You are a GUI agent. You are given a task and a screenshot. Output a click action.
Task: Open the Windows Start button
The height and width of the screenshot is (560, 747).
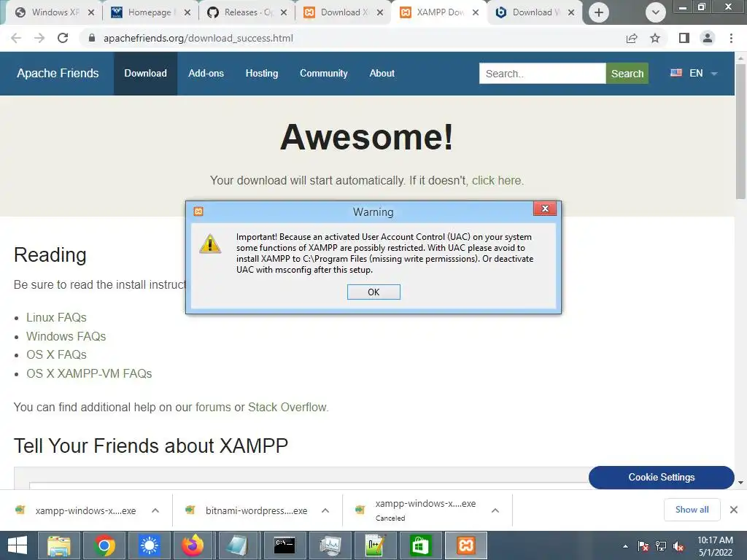[18, 545]
